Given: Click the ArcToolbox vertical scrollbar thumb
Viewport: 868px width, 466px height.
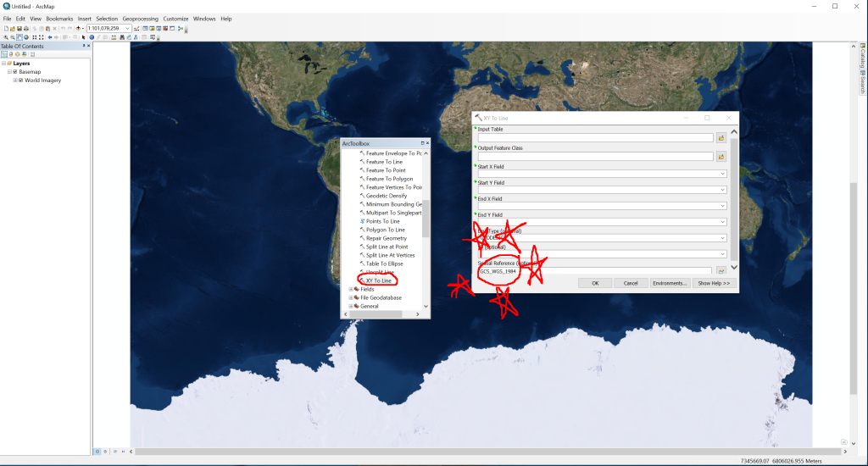Looking at the screenshot, I should coord(426,219).
